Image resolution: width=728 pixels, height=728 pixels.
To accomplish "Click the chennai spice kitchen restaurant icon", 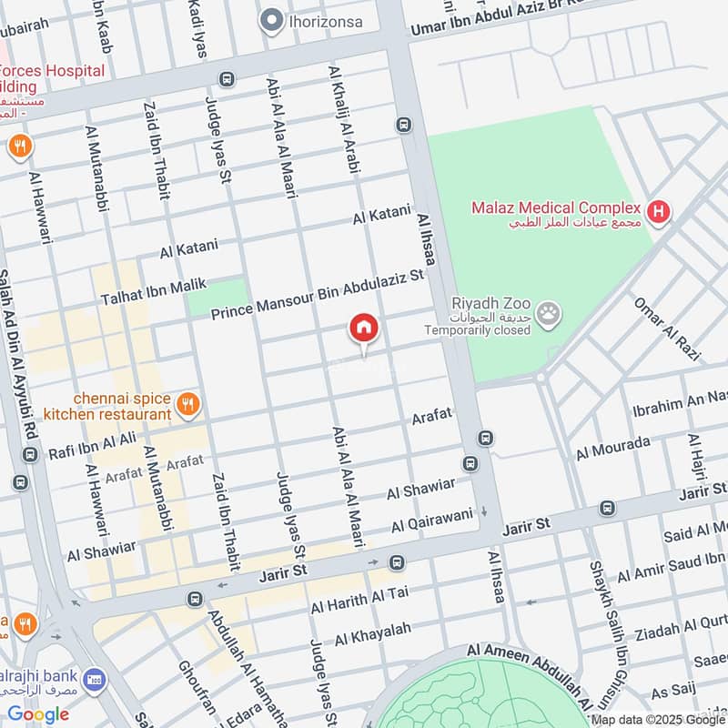I will 187,404.
